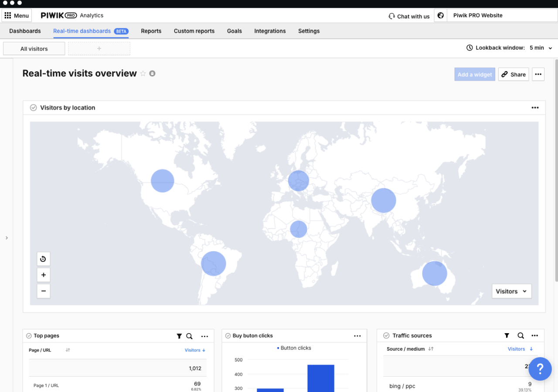Viewport: 558px width, 392px height.
Task: Click the South America visitors bubble
Action: coord(214,264)
